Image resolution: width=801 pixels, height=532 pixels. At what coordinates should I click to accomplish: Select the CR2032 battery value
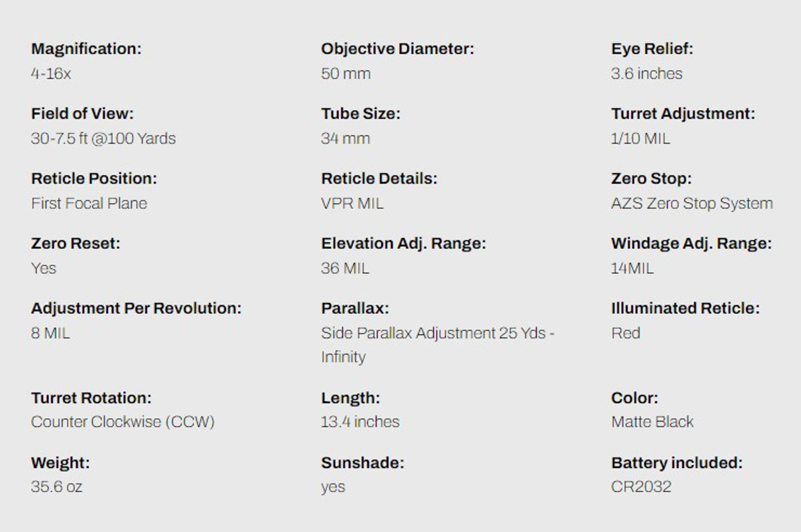pos(641,487)
